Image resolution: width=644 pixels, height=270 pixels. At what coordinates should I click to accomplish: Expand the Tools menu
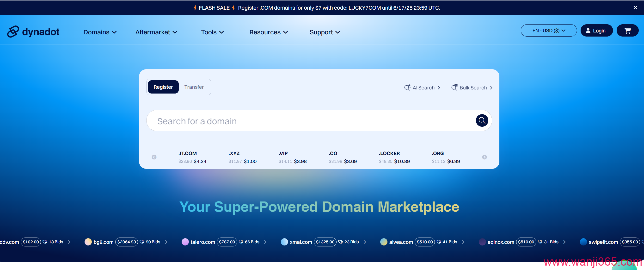point(213,32)
